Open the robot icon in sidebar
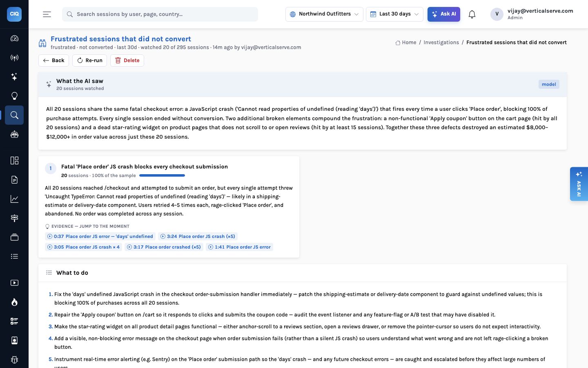The height and width of the screenshot is (368, 588). 14,135
